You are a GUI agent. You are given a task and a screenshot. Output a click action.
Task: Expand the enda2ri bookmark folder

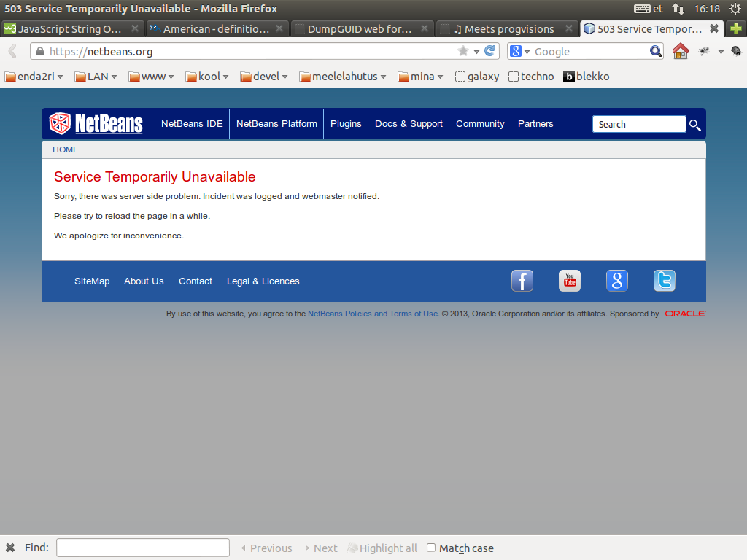tap(34, 76)
